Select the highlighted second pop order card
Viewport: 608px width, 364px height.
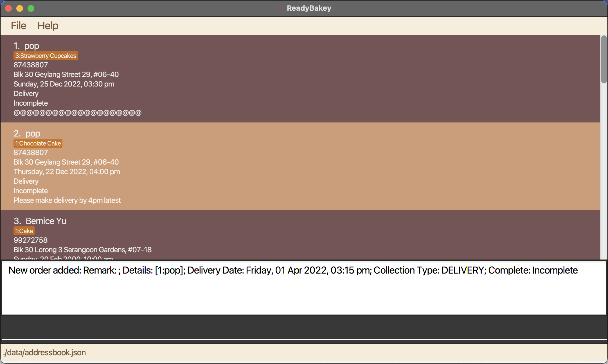[281, 166]
